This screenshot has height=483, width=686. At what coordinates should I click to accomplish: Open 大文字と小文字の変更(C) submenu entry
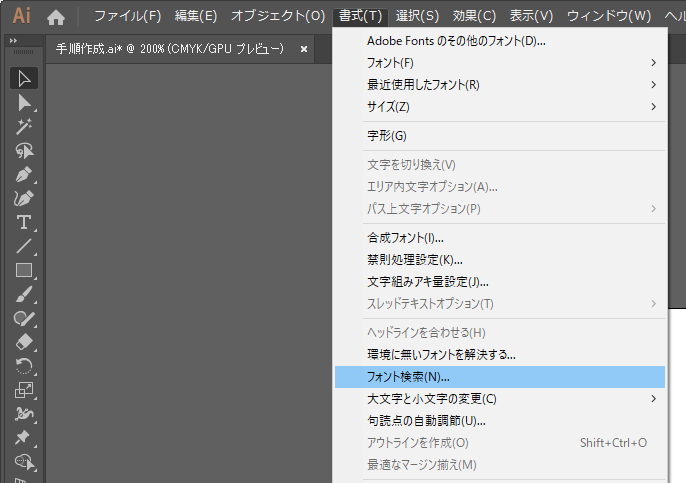tap(500, 399)
